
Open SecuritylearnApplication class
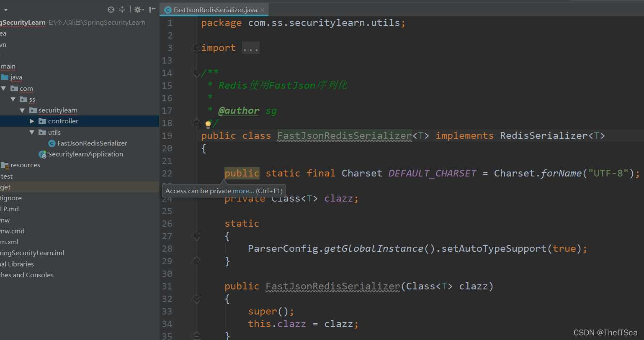[x=85, y=154]
